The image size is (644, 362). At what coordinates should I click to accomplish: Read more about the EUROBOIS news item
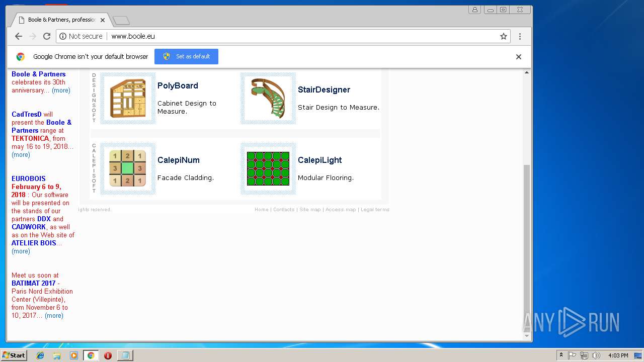[21, 251]
